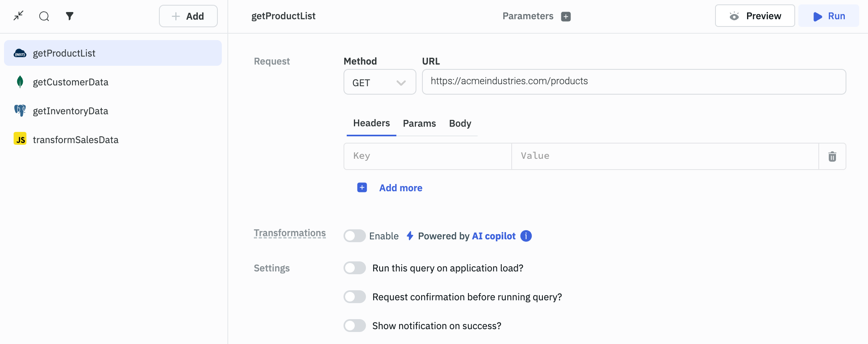Toggle Run this query on application load
This screenshot has height=344, width=868.
[x=355, y=268]
